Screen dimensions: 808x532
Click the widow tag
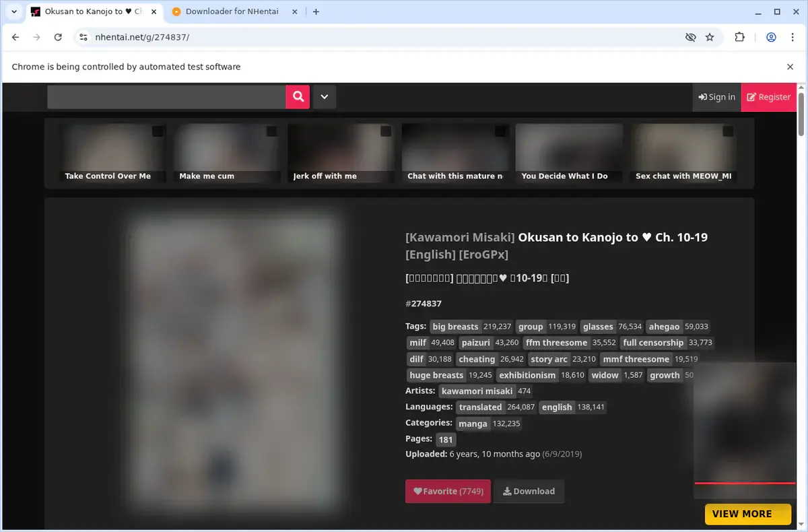coord(617,375)
